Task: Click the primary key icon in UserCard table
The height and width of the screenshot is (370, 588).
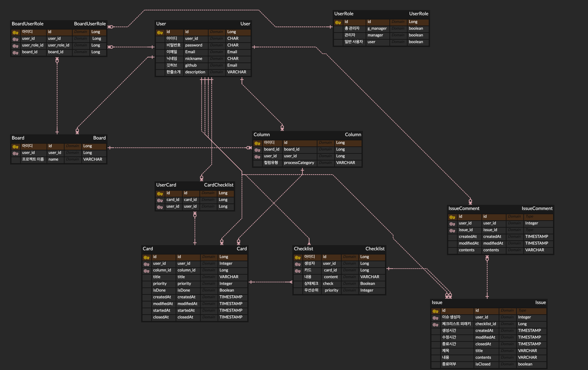Action: [160, 194]
